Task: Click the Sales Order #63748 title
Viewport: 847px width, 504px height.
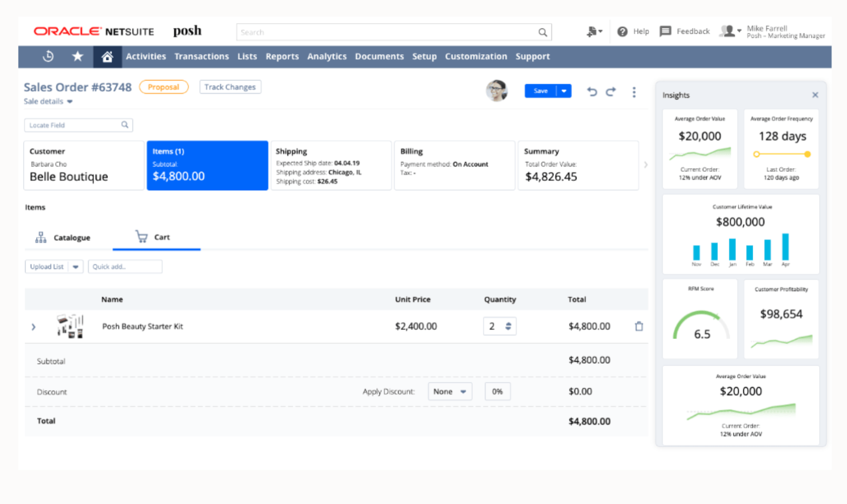Action: click(x=78, y=87)
